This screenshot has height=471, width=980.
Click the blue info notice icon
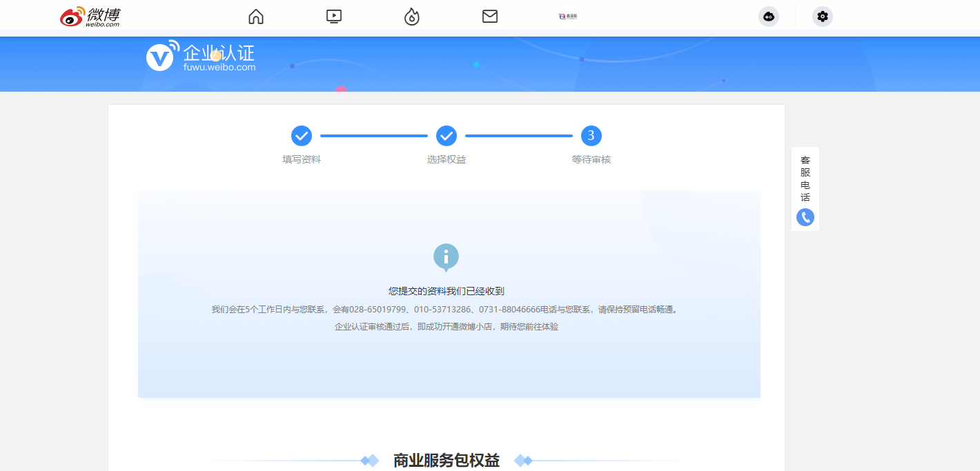point(446,258)
